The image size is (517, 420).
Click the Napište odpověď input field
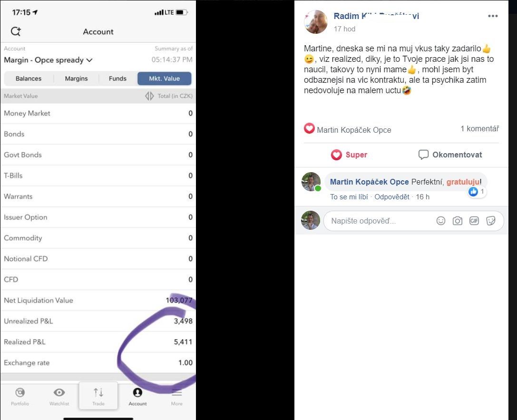click(x=379, y=221)
